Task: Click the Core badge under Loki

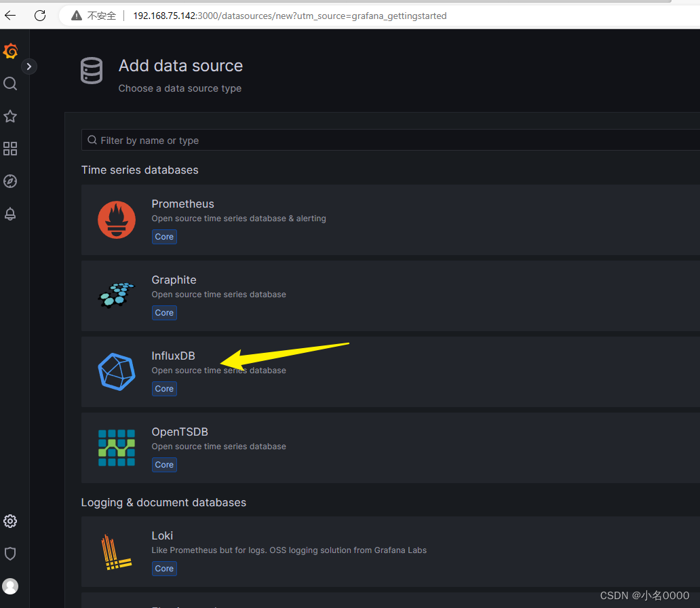Action: [164, 569]
